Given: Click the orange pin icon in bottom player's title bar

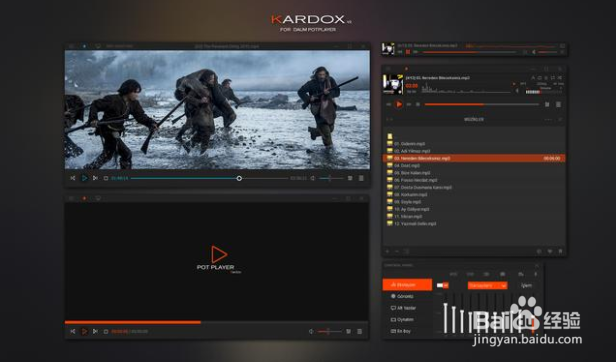Looking at the screenshot, I should point(84,198).
